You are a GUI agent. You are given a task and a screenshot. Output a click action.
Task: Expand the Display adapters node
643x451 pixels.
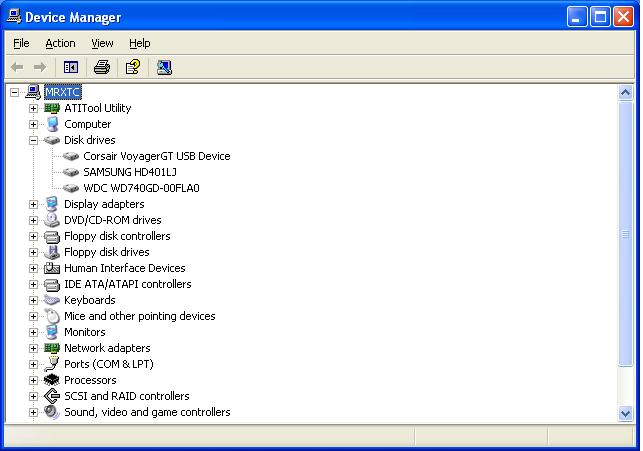[33, 204]
